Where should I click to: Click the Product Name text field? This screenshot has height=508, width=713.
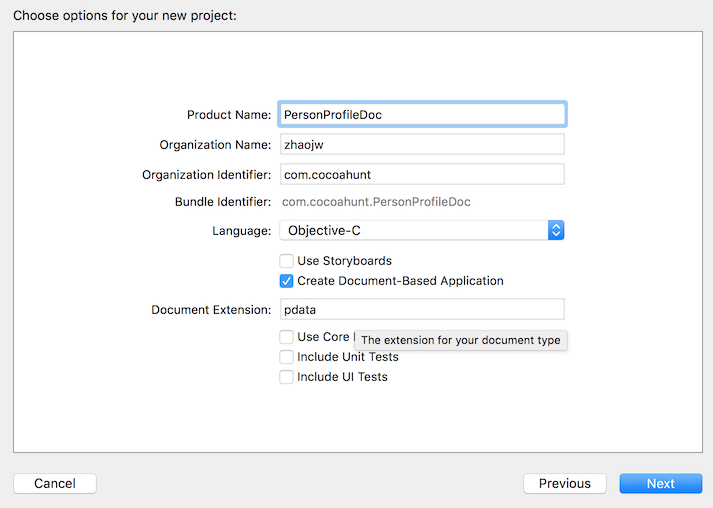tap(421, 114)
